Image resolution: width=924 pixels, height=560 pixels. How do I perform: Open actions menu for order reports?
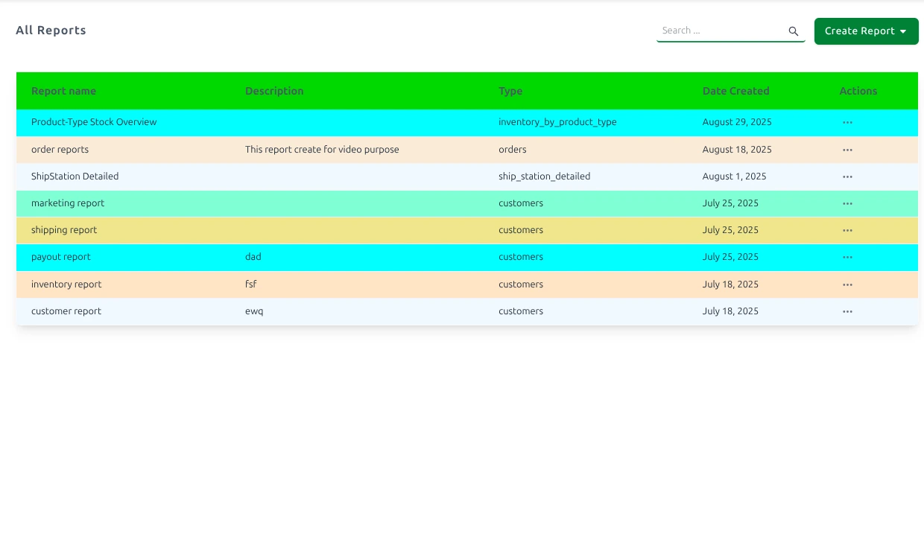pyautogui.click(x=847, y=150)
